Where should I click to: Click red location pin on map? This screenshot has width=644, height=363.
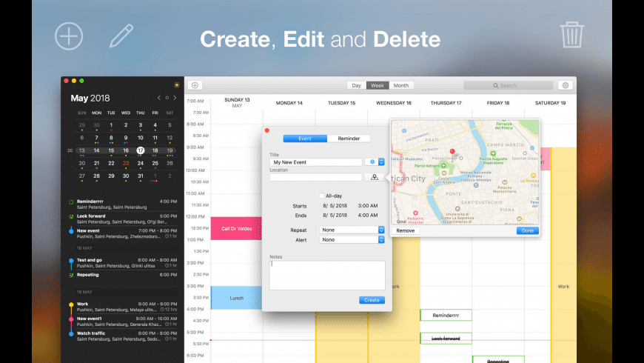tap(452, 152)
